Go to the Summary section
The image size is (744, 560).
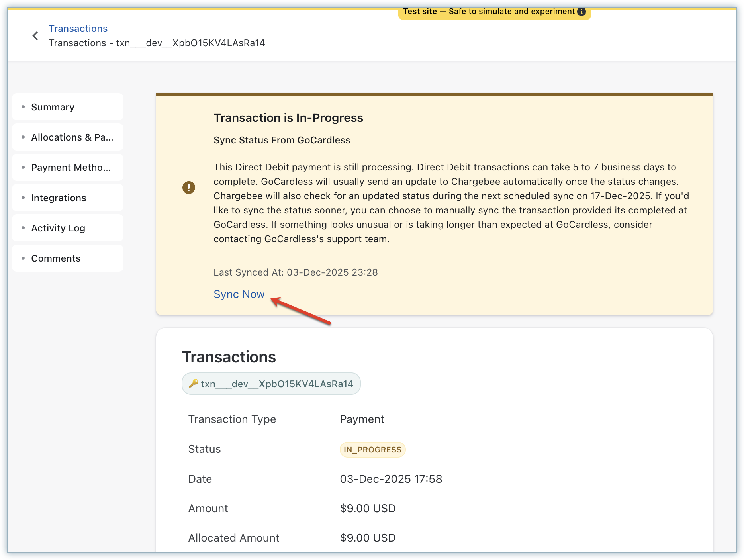coord(53,107)
